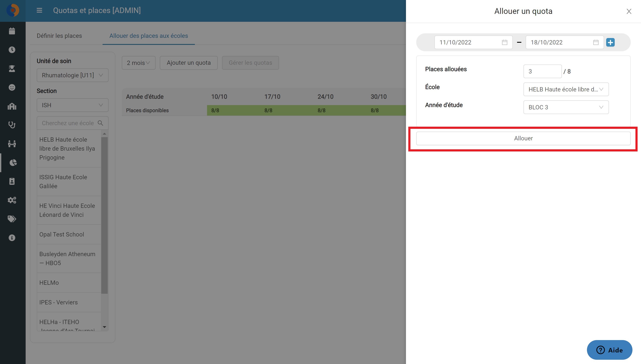Click the 30/10 column header
The image size is (641, 364).
pos(379,97)
